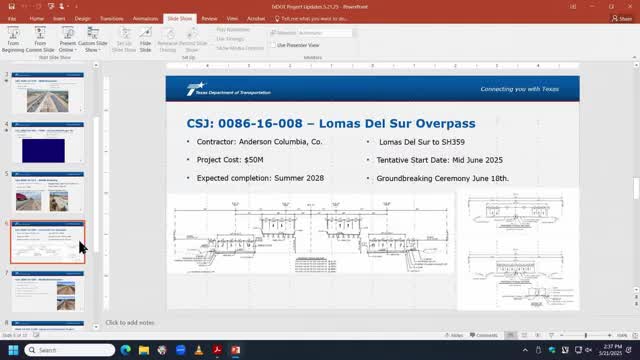
Task: Start Slide Show from status bar icon
Action: click(x=551, y=335)
